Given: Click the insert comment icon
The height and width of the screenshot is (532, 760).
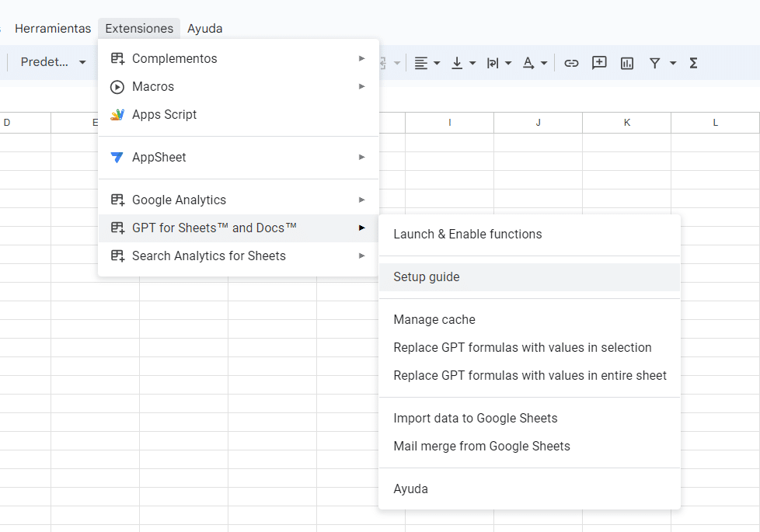Looking at the screenshot, I should [599, 63].
